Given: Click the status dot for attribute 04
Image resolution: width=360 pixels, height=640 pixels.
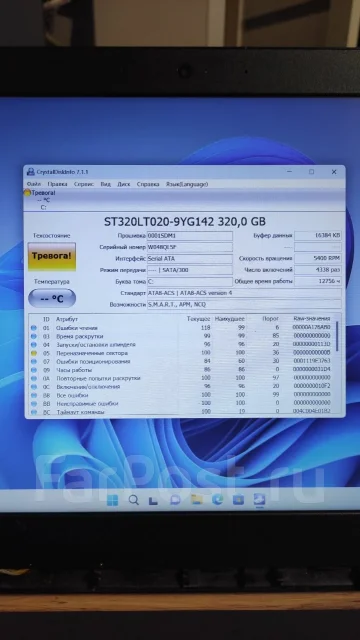Looking at the screenshot, I should tap(33, 344).
